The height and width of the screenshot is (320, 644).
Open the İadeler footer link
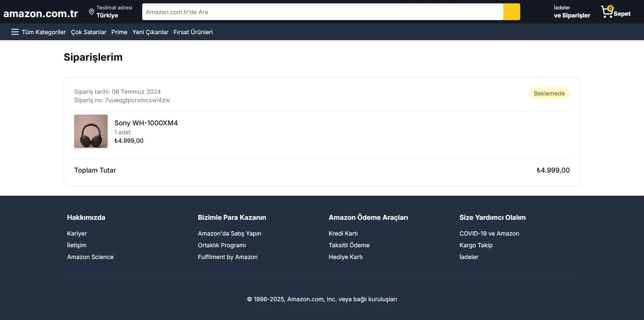click(469, 257)
